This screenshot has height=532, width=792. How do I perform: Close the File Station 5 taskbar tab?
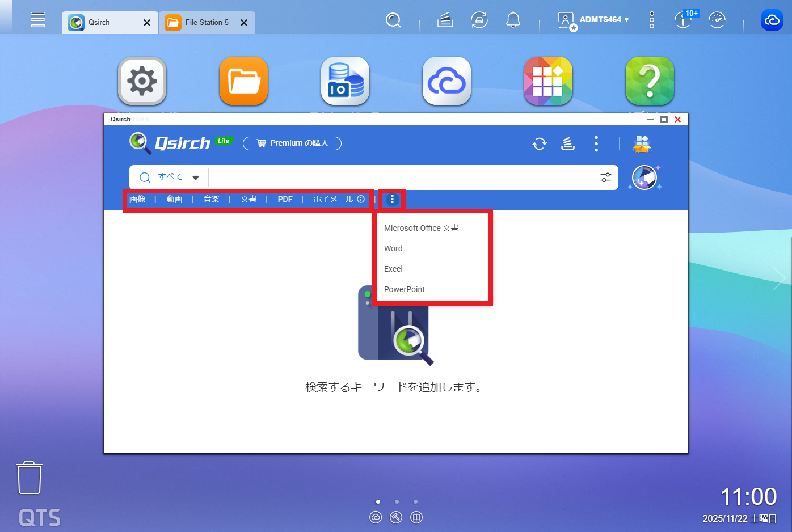coord(244,23)
